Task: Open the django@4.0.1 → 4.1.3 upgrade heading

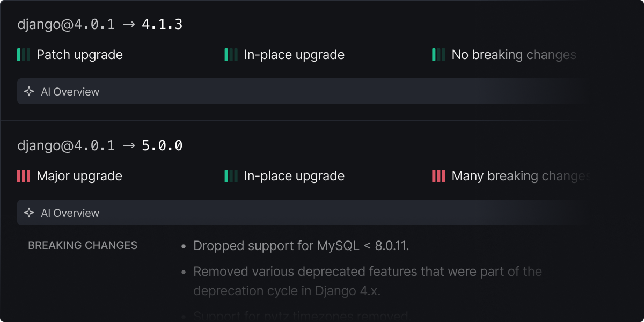Action: [100, 24]
